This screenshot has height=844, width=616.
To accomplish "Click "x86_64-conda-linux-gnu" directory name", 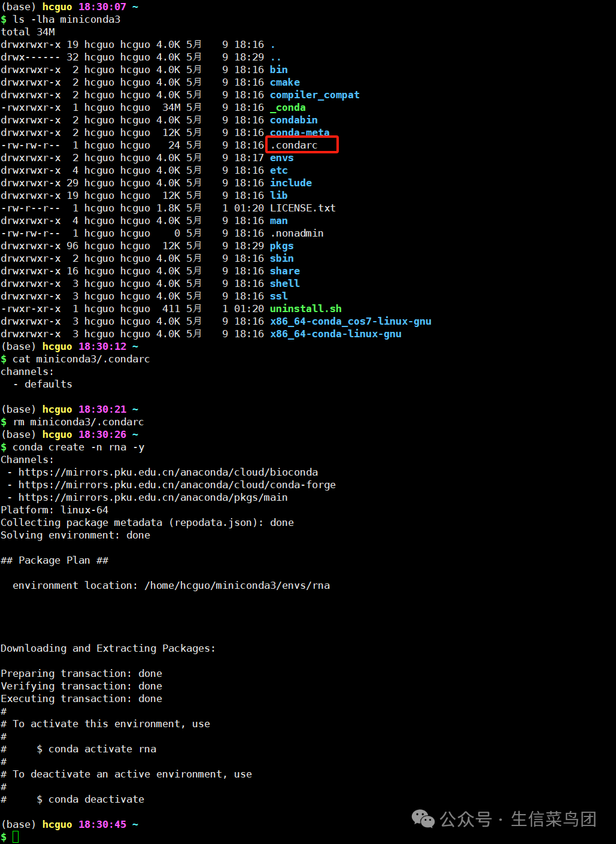I will [x=336, y=334].
